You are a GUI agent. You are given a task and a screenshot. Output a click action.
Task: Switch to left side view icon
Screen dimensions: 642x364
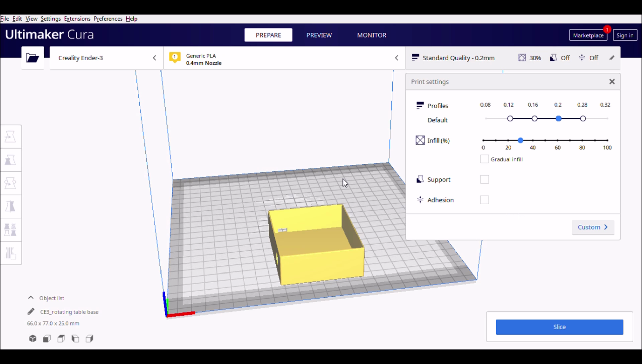75,339
